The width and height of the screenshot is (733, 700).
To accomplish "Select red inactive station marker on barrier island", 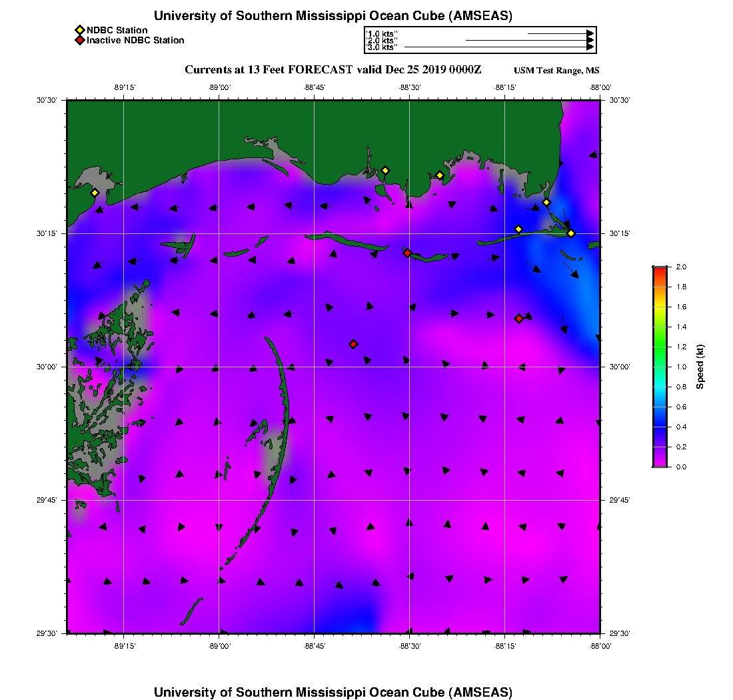I will point(407,253).
